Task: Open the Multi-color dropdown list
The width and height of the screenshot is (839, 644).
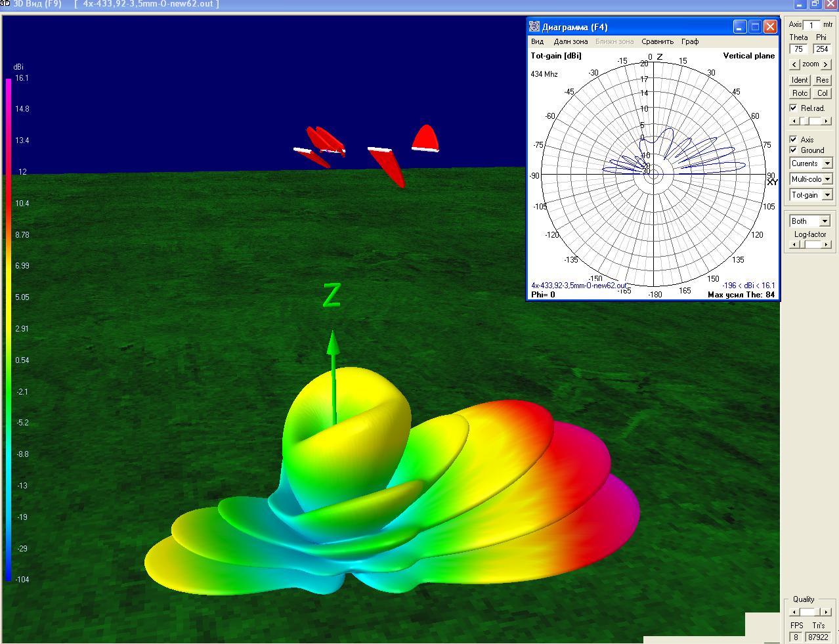Action: click(x=827, y=179)
